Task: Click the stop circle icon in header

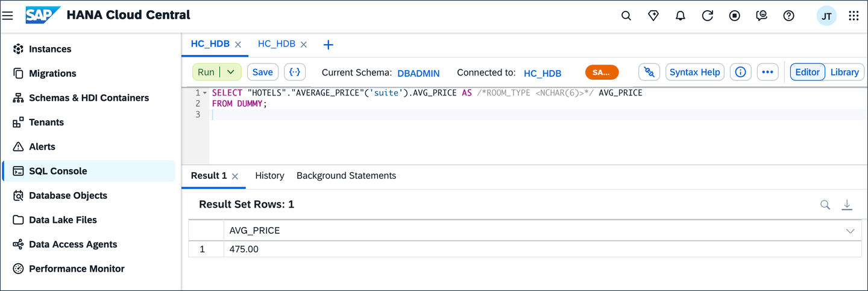Action: coord(735,16)
